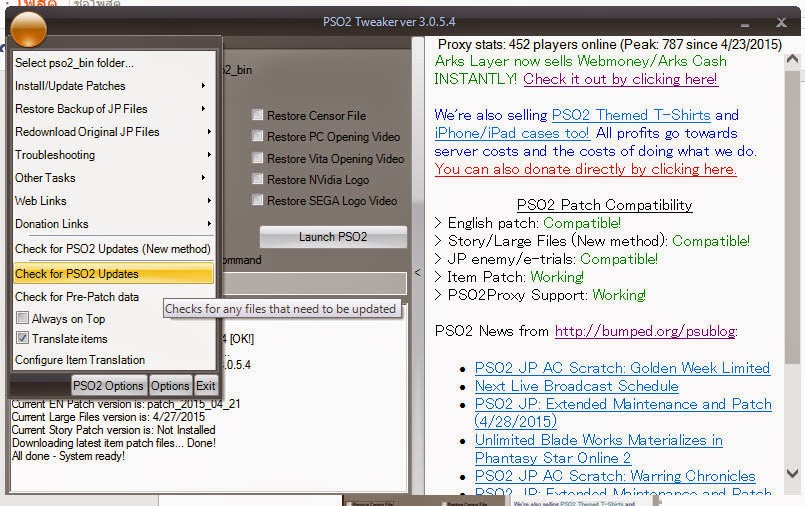Click the Item Patch: Working! line
This screenshot has width=805, height=506.
[x=509, y=277]
